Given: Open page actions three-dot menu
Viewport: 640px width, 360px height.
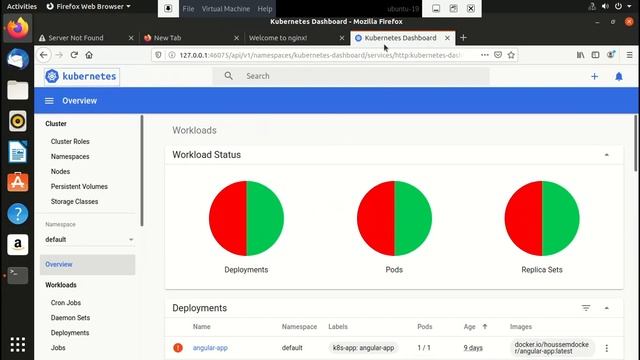Looking at the screenshot, I should 484,55.
